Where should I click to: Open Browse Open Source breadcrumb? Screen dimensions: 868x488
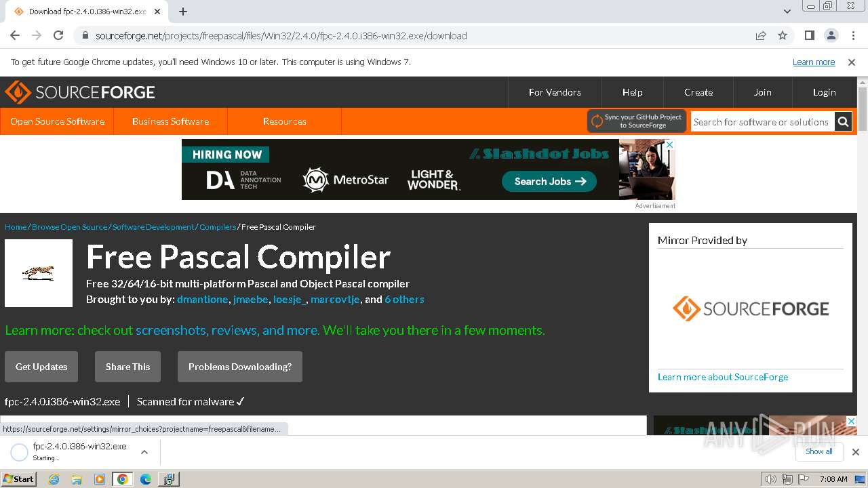point(69,227)
